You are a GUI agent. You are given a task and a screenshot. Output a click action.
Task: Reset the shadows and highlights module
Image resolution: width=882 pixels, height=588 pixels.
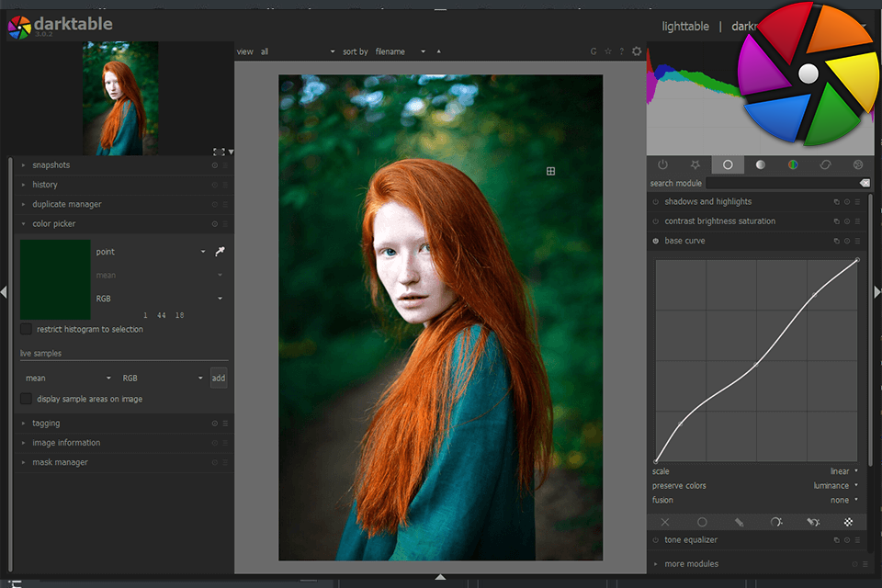tap(846, 201)
